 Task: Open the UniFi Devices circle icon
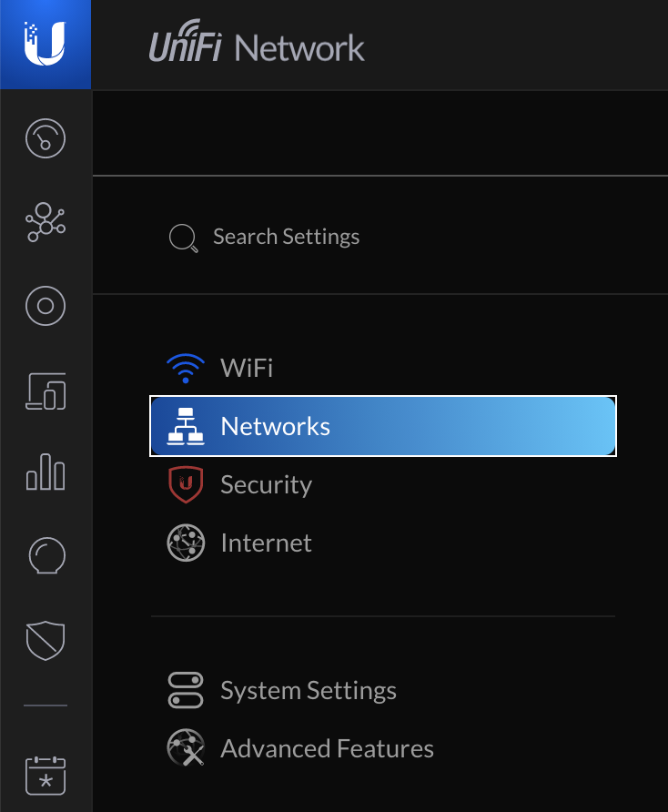click(46, 306)
